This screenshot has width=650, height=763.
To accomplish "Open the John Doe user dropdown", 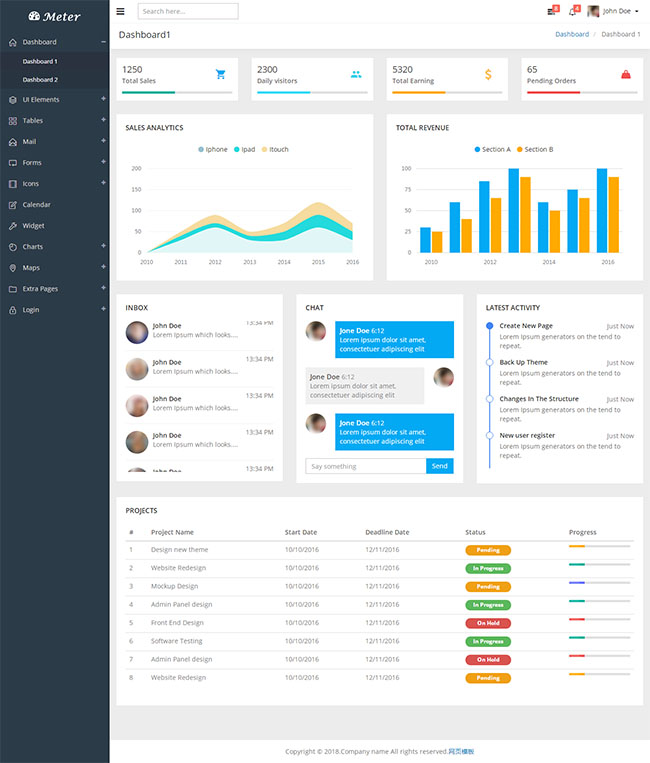I will tap(613, 12).
